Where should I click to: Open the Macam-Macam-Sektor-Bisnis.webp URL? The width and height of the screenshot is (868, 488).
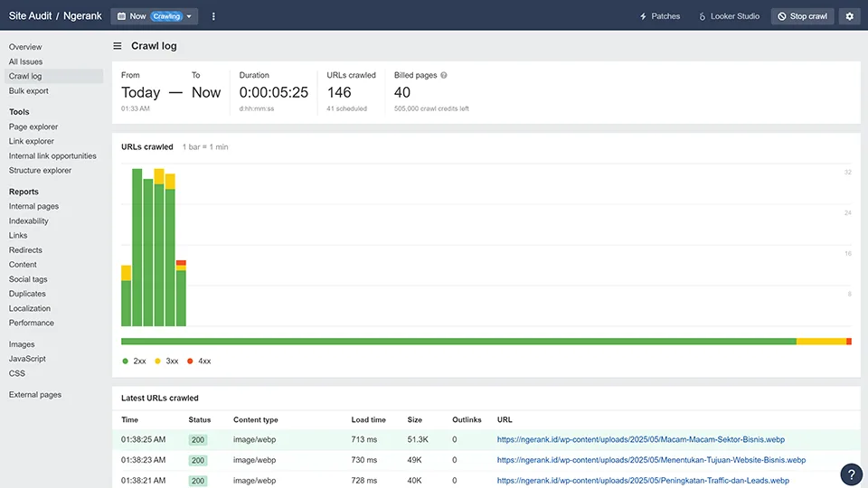tap(640, 440)
